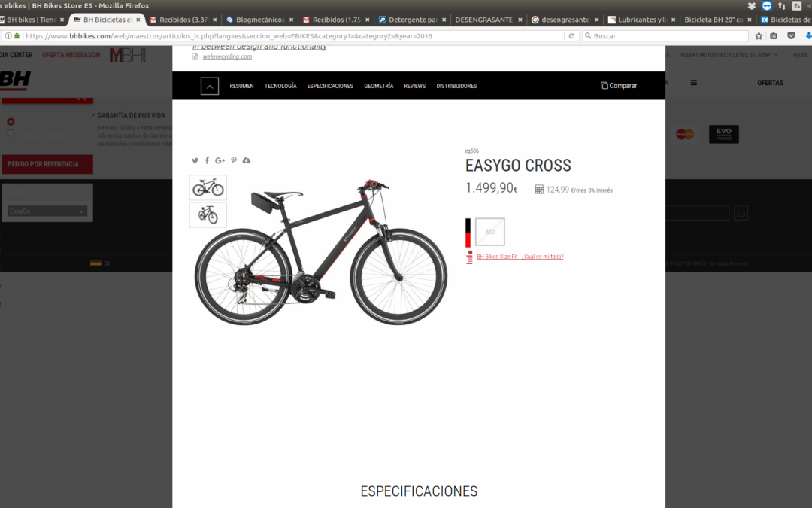Share the bike on Twitter

pos(195,161)
